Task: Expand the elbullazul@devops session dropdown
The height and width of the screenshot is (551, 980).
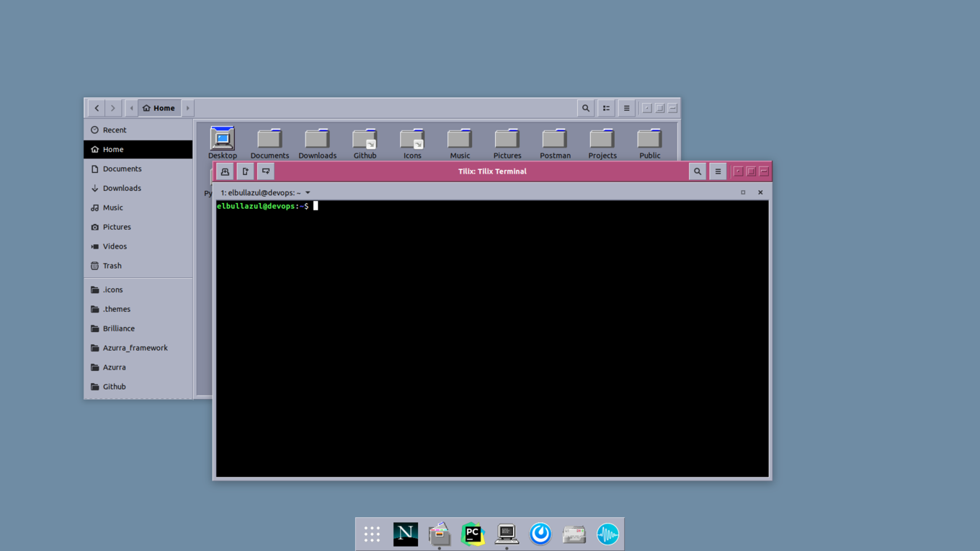Action: (308, 193)
